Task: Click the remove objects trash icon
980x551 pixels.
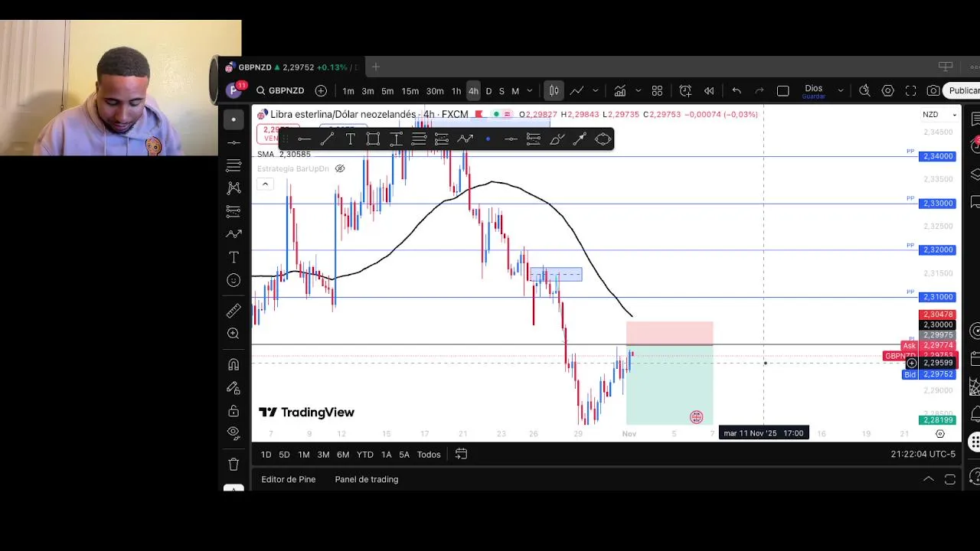Action: 234,464
